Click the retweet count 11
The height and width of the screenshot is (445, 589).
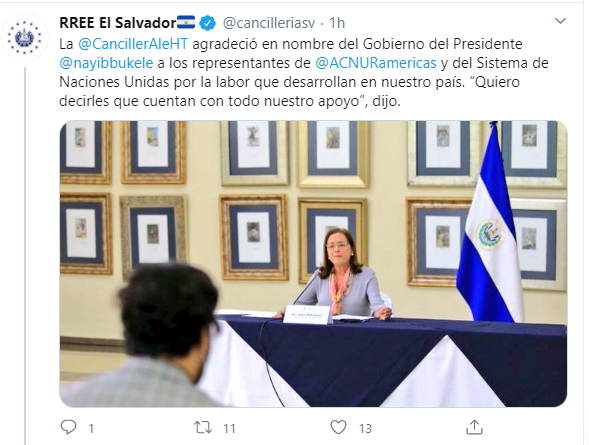229,428
